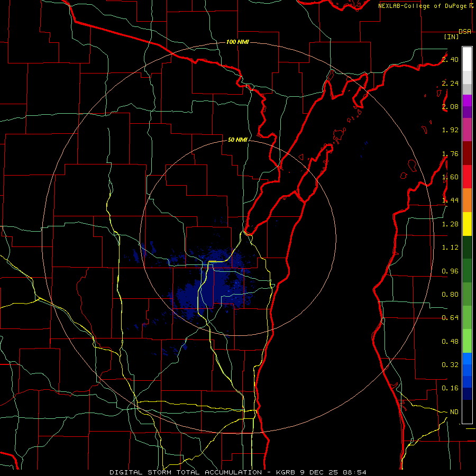Screen dimensions: 476x476
Task: Pick the white swatch atop the legend
Action: tap(467, 59)
